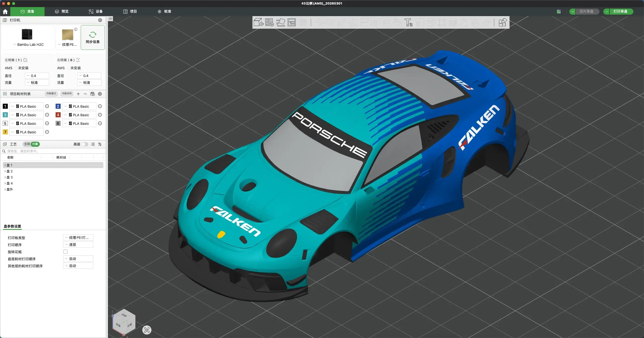This screenshot has width=644, height=338.
Task: Run Auto orient from the toolbar
Action: pos(280,22)
